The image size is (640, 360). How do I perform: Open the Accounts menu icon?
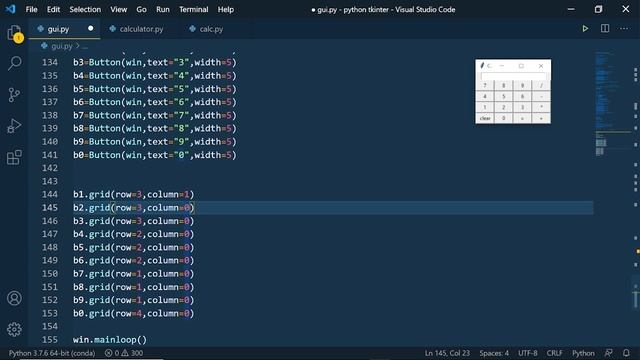14,298
